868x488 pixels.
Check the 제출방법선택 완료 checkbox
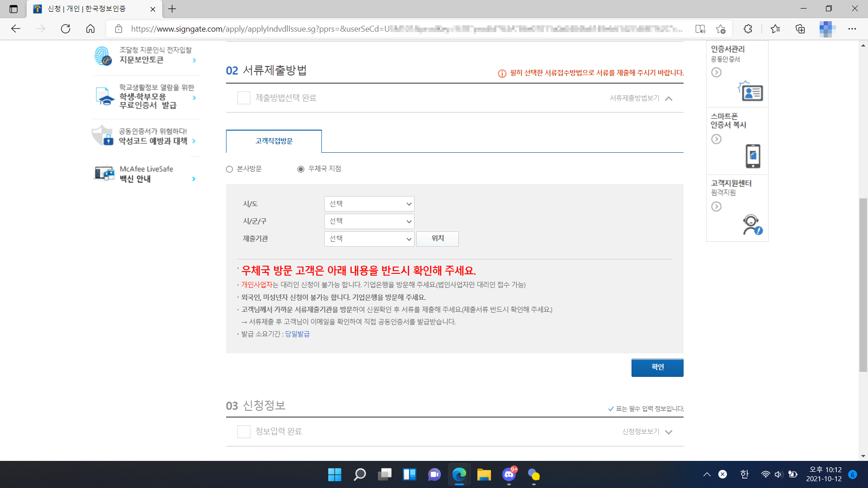coord(244,98)
